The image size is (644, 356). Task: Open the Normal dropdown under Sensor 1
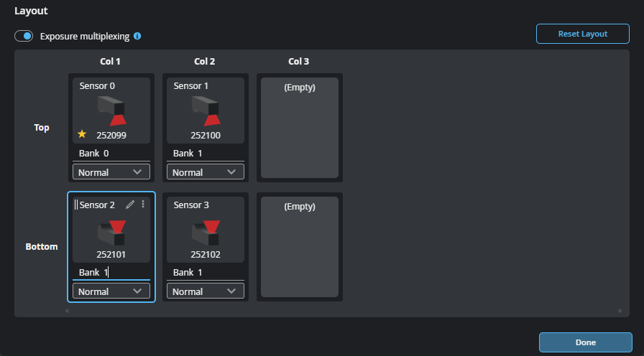click(206, 172)
